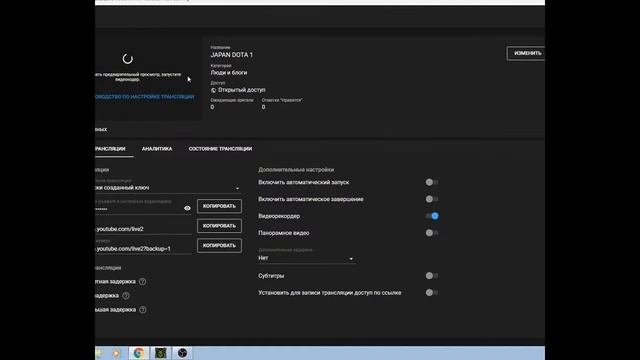Viewport: 640px width, 360px height.
Task: Toggle access-by-link for stream recording
Action: (x=431, y=293)
